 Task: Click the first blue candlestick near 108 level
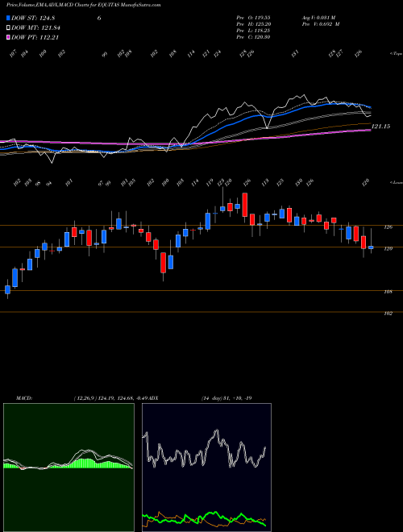[7, 289]
